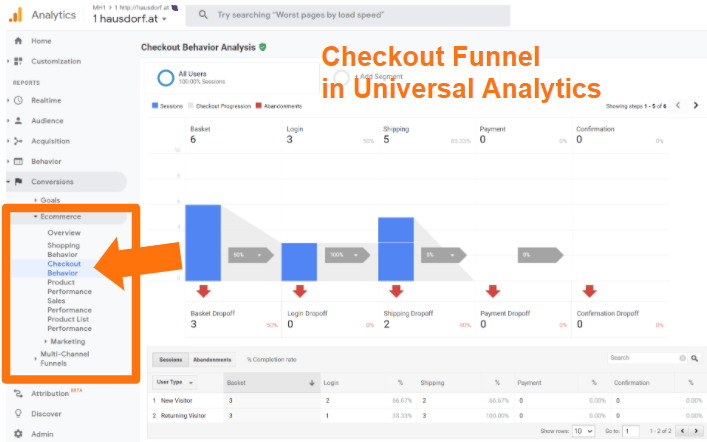Open Sales Performance report
This screenshot has width=707, height=442.
69,305
